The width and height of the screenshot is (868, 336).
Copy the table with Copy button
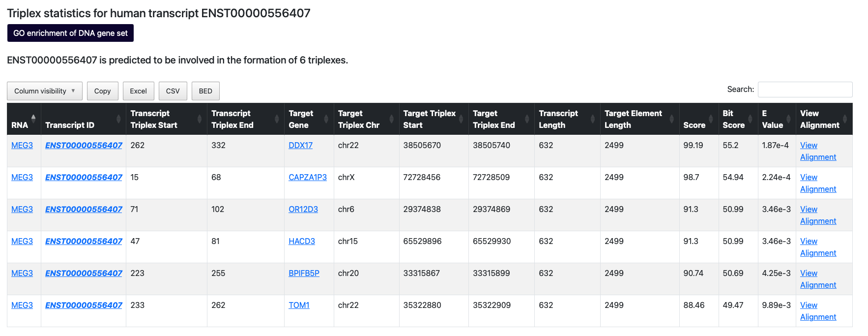(102, 91)
